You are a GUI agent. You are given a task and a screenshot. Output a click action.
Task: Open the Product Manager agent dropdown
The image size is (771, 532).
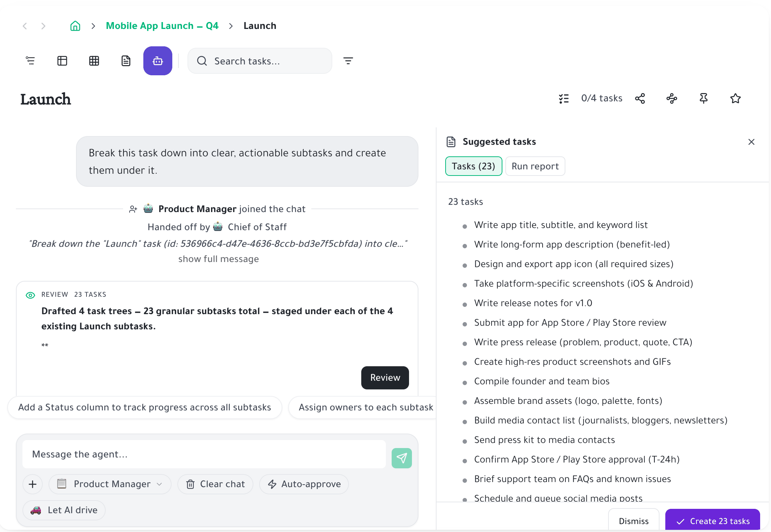(110, 484)
